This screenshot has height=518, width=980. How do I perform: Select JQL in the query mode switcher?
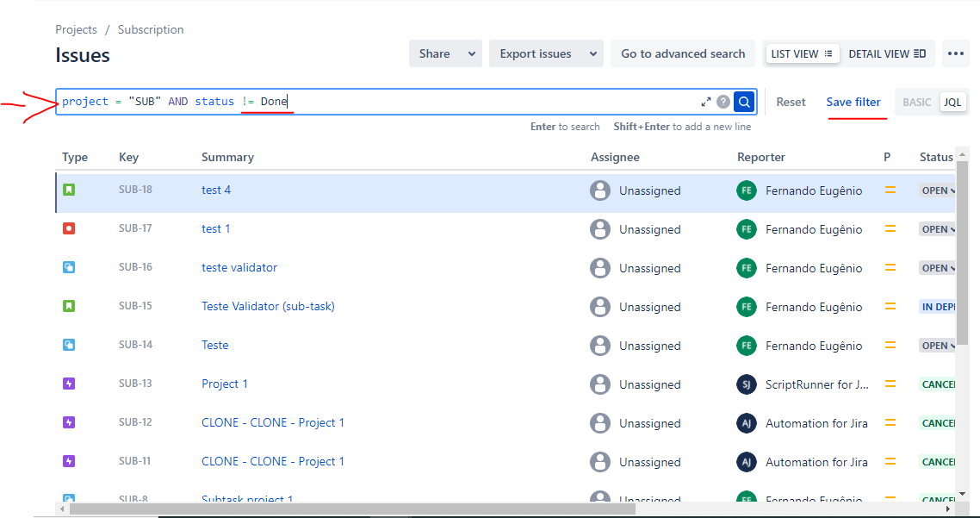pos(952,101)
